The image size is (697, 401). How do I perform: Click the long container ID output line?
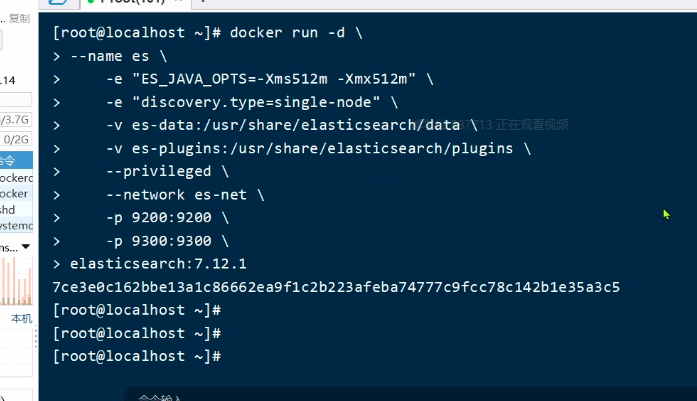click(336, 287)
